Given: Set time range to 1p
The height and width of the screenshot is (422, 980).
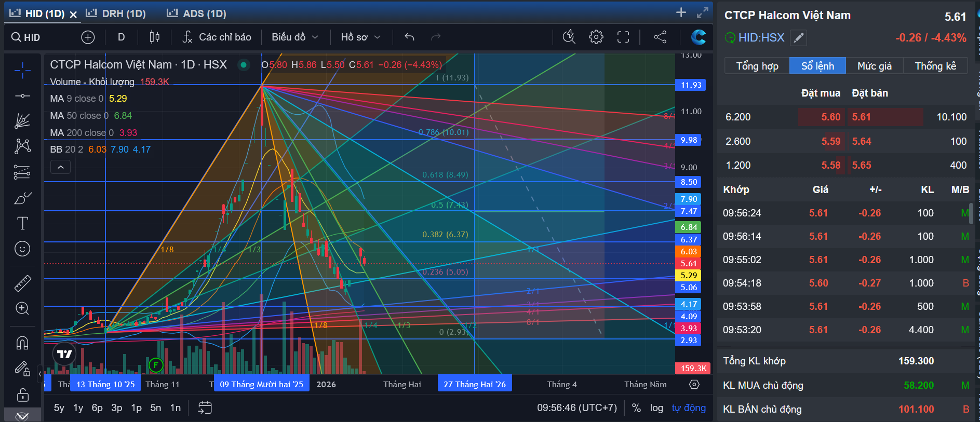Looking at the screenshot, I should pyautogui.click(x=137, y=408).
